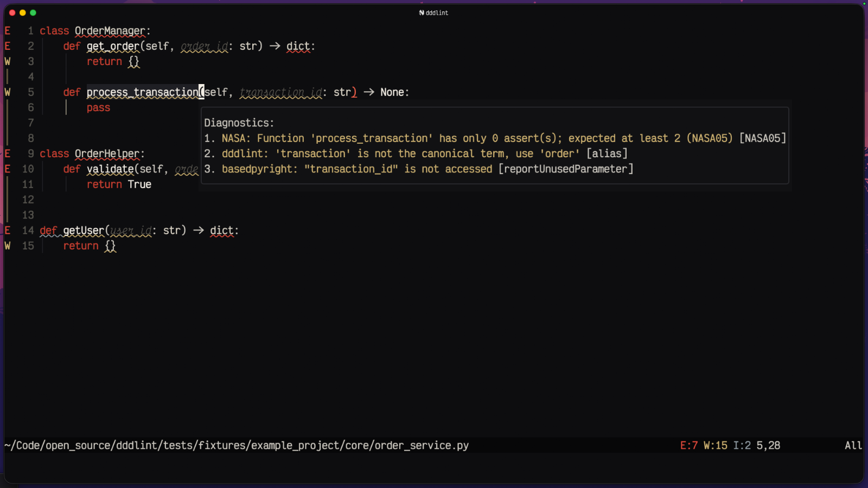Click the OrderHelper class name
Viewport: 868px width, 488px height.
(x=107, y=153)
